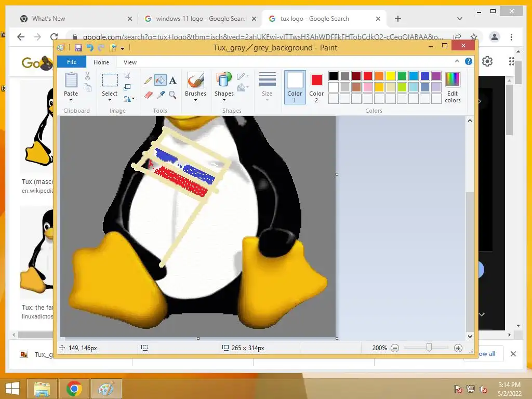This screenshot has width=532, height=399.
Task: Click the Brushes icon
Action: tap(195, 80)
